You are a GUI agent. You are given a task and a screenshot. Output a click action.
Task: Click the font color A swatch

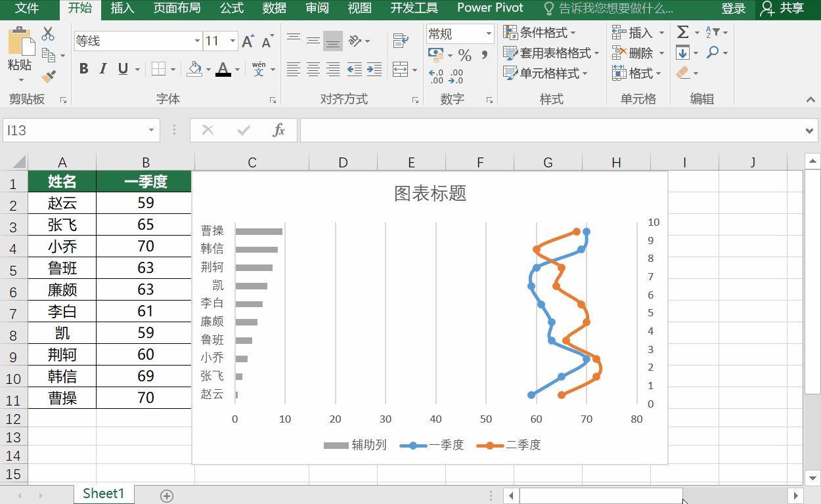[223, 68]
